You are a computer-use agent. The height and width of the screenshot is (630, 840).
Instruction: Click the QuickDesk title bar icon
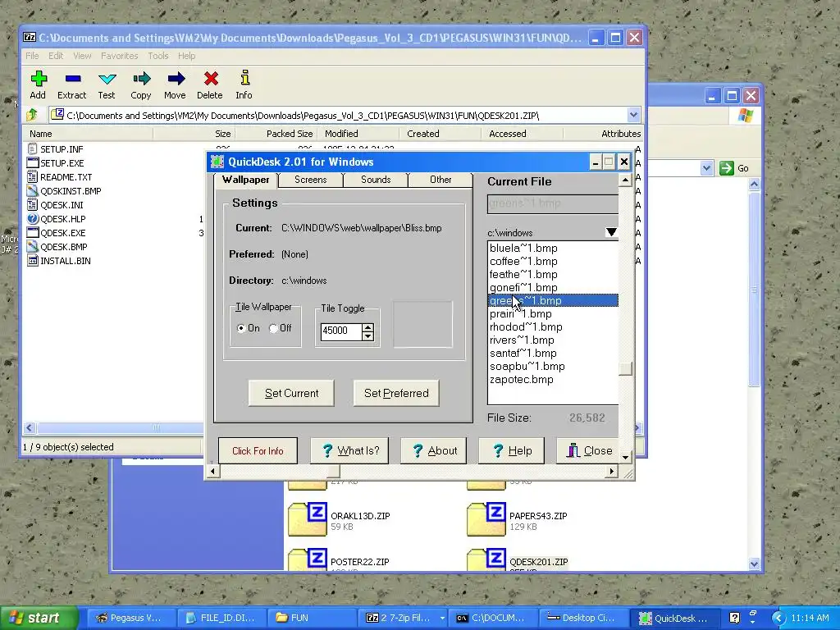click(x=217, y=162)
